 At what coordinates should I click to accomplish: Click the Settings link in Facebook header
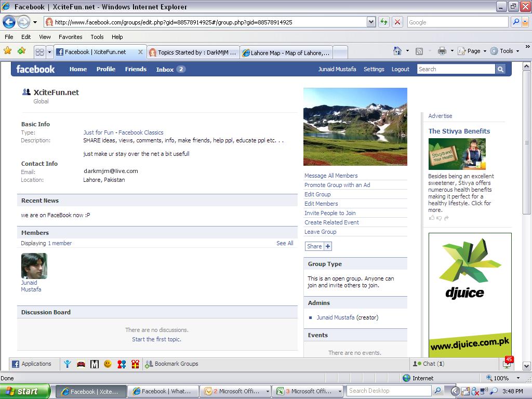374,69
